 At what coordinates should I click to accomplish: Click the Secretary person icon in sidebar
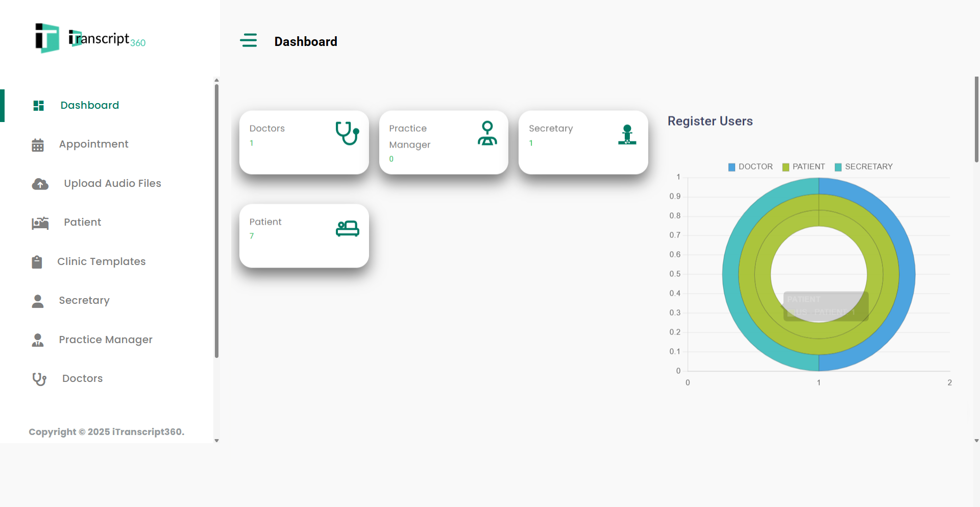(x=38, y=301)
